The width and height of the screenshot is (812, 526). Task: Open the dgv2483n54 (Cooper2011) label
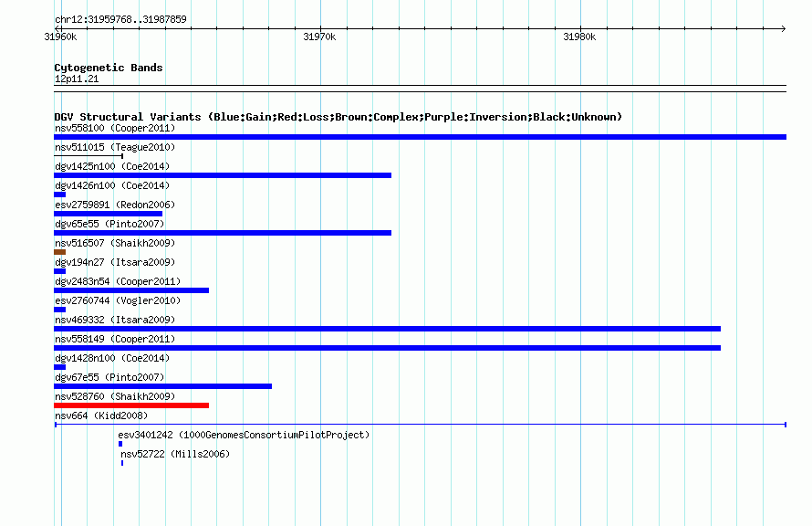pyautogui.click(x=118, y=281)
